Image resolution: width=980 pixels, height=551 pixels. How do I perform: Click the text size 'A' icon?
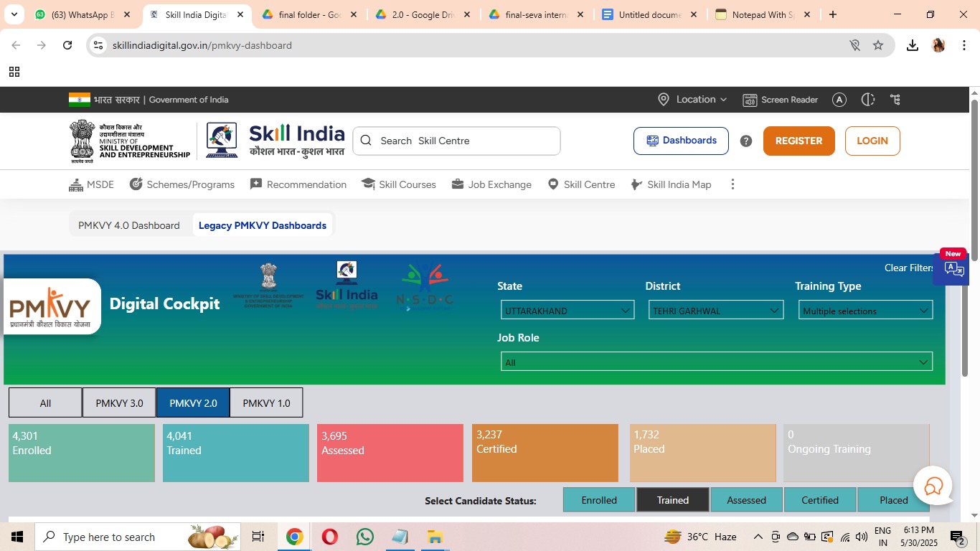pyautogui.click(x=839, y=100)
